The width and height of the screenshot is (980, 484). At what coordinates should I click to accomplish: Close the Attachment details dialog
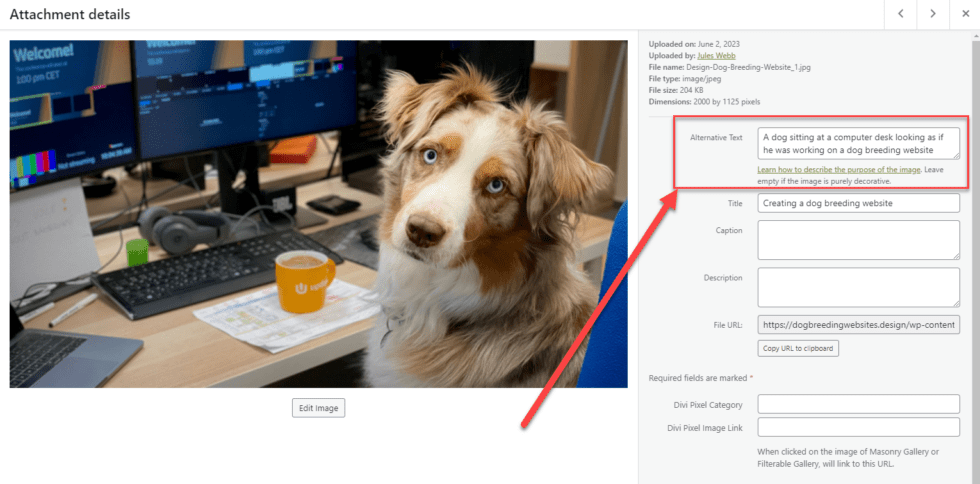tap(965, 14)
